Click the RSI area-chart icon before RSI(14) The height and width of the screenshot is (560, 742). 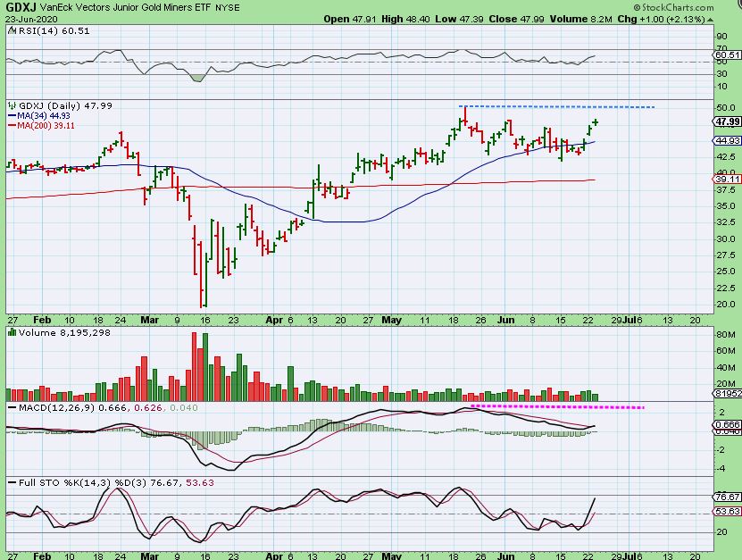(x=12, y=30)
